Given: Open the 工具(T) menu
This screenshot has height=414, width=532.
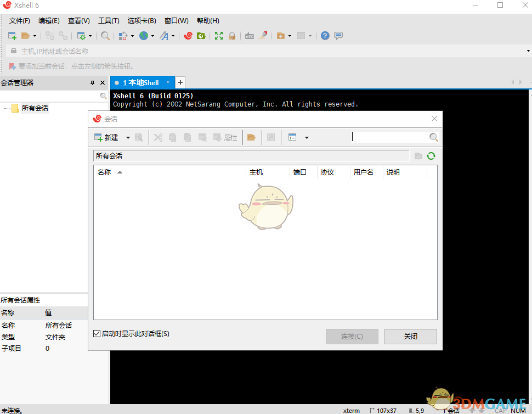Looking at the screenshot, I should pyautogui.click(x=108, y=20).
